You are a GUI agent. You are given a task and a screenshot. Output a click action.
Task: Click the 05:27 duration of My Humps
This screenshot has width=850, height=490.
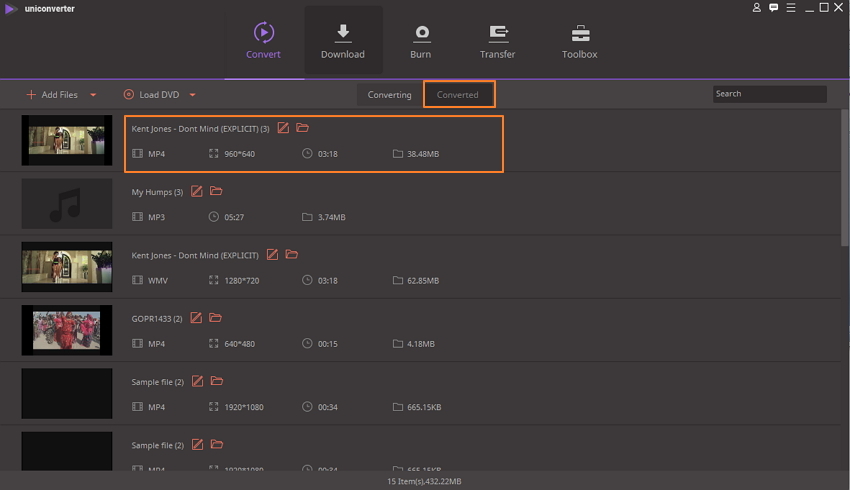tap(234, 217)
